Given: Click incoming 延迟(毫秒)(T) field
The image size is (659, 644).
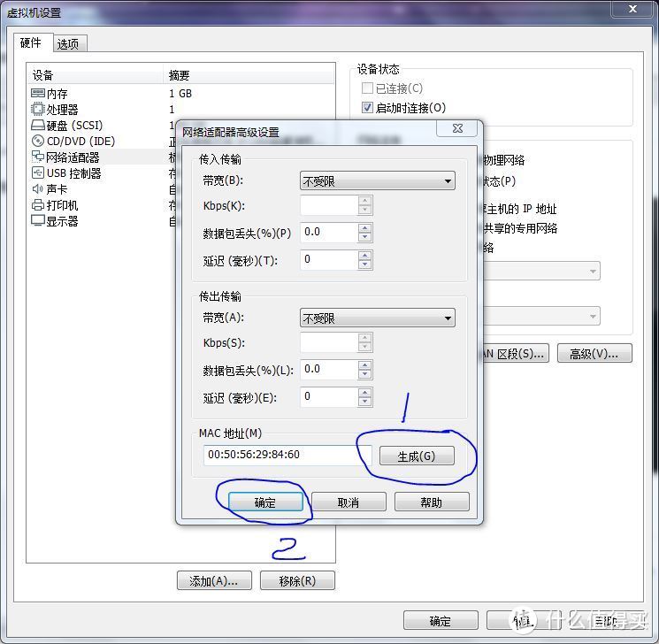Looking at the screenshot, I should pyautogui.click(x=329, y=260).
